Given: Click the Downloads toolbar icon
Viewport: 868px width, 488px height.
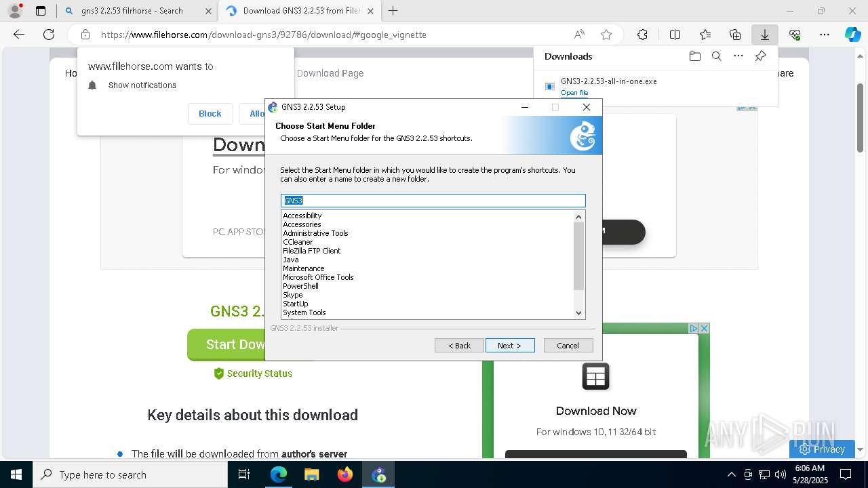Looking at the screenshot, I should (x=764, y=35).
